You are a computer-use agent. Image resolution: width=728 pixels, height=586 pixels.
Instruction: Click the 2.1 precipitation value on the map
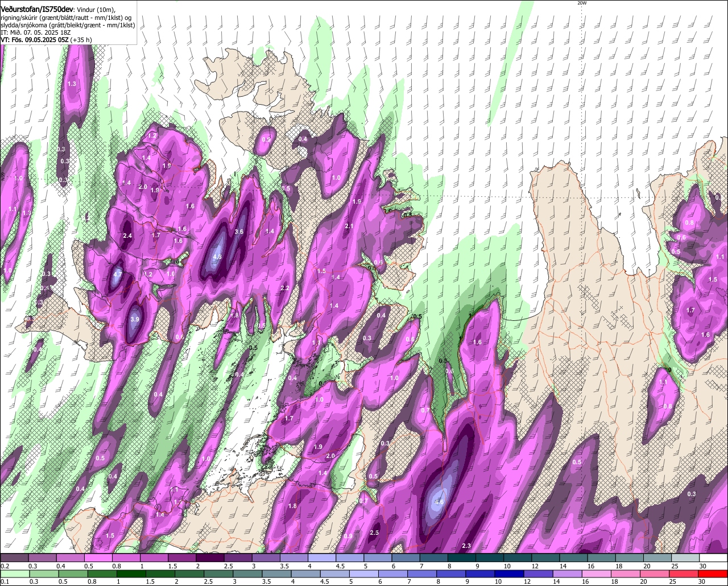[349, 226]
